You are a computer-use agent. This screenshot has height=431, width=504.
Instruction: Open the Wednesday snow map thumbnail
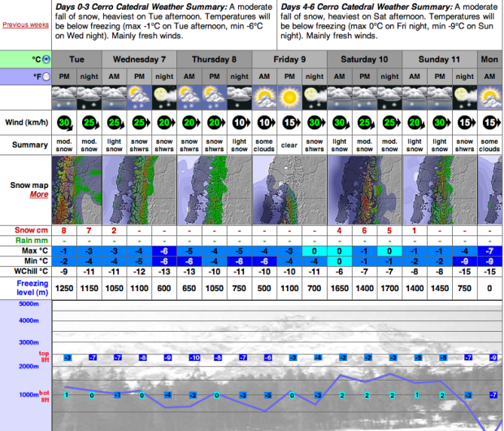point(140,190)
